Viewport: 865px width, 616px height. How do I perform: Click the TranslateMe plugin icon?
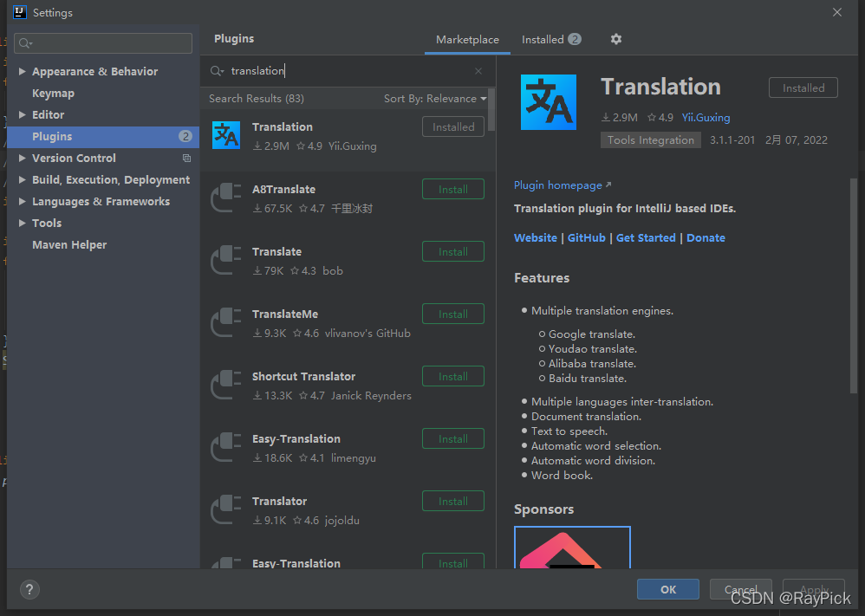click(x=226, y=322)
